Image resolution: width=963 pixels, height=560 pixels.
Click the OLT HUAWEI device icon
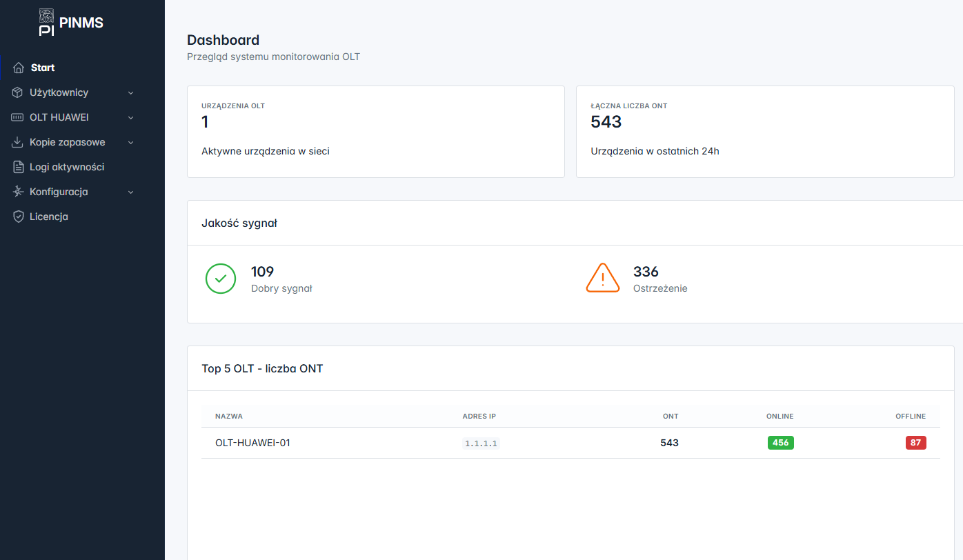point(18,117)
